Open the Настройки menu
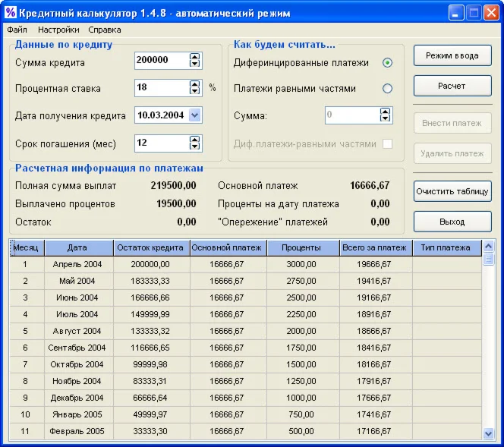Viewport: 504px width, 447px height. (x=58, y=30)
